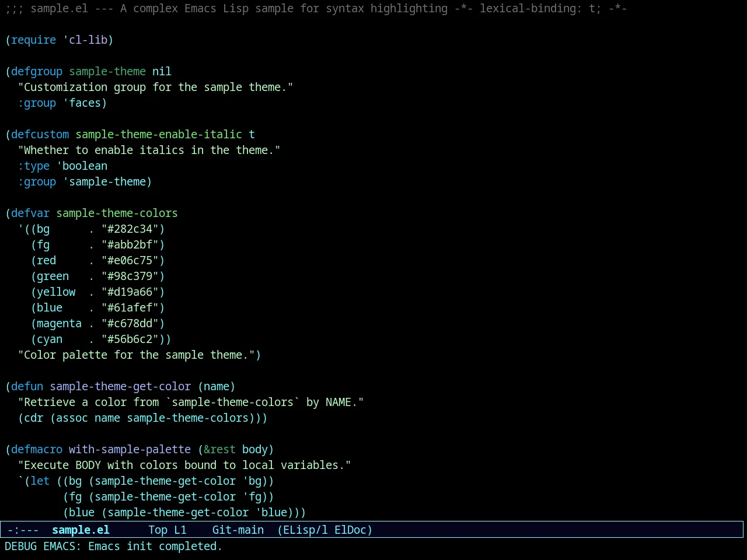Screen dimensions: 747x560
Task: Click the 'faces symbol in defgroup
Action: pos(82,103)
